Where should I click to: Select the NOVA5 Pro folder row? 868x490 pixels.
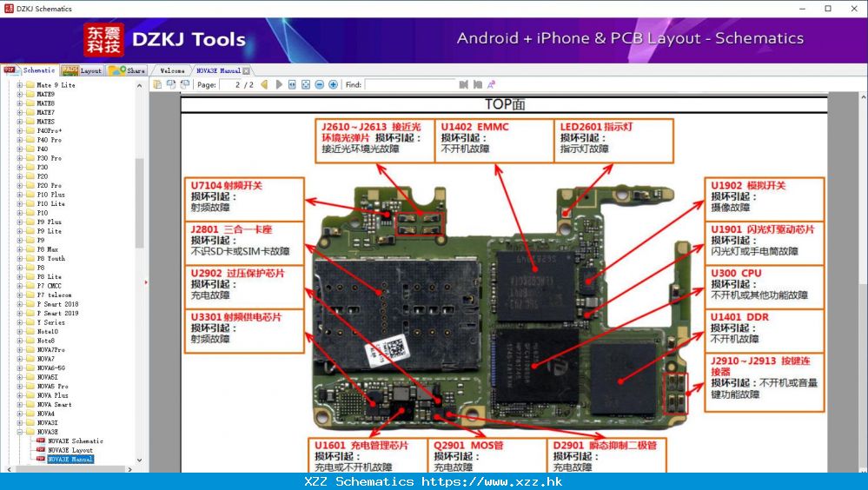53,386
